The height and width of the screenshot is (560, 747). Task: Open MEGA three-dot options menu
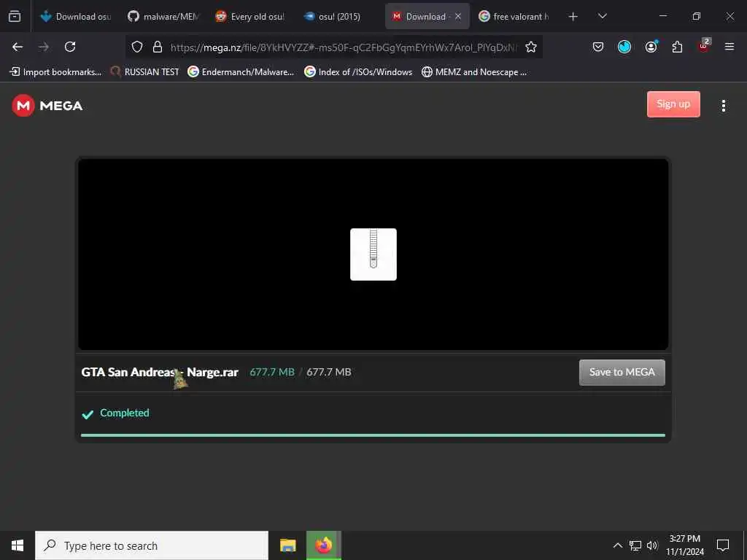click(723, 106)
